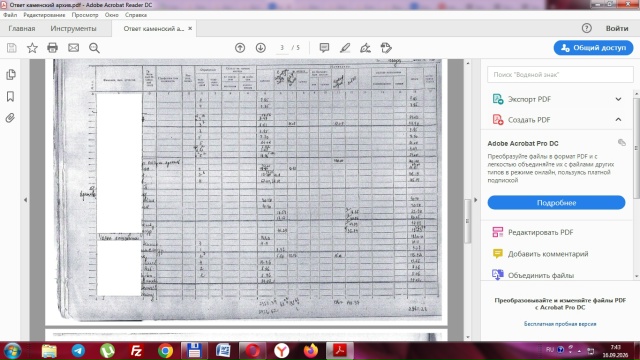Add a sticky note comment
This screenshot has height=360, width=640.
click(324, 48)
